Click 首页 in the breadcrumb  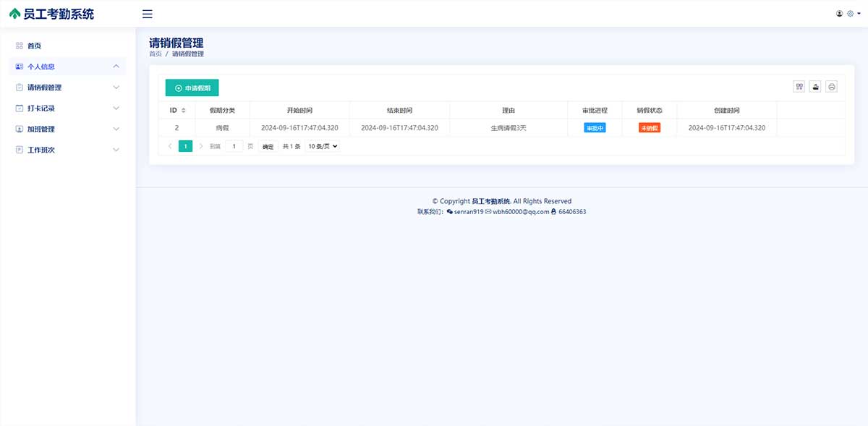[x=156, y=54]
